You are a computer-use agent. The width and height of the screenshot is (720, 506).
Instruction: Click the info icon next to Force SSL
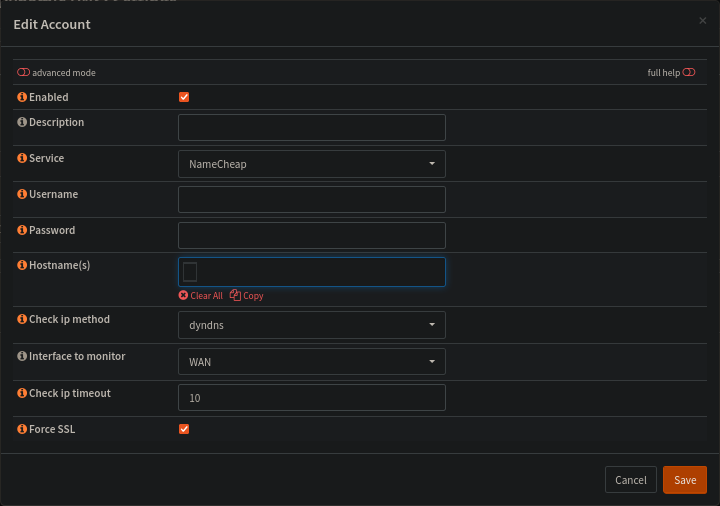click(22, 429)
